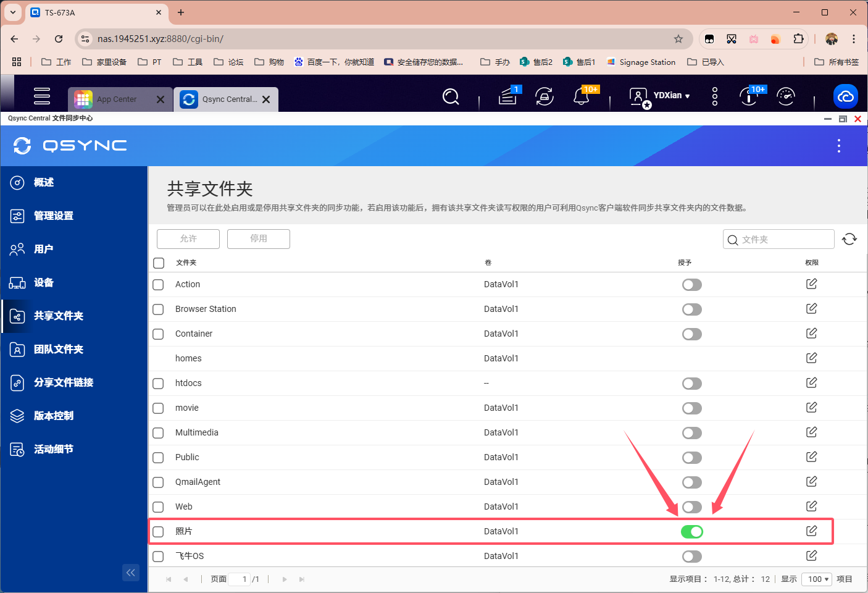Image resolution: width=868 pixels, height=593 pixels.
Task: Edit permissions for 飞牛OS folder
Action: pos(811,555)
